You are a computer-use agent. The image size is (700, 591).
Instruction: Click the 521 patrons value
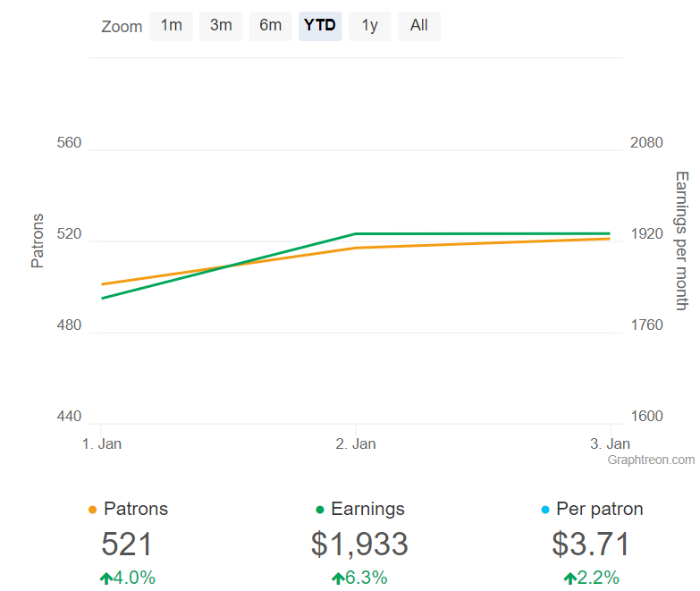pyautogui.click(x=127, y=545)
